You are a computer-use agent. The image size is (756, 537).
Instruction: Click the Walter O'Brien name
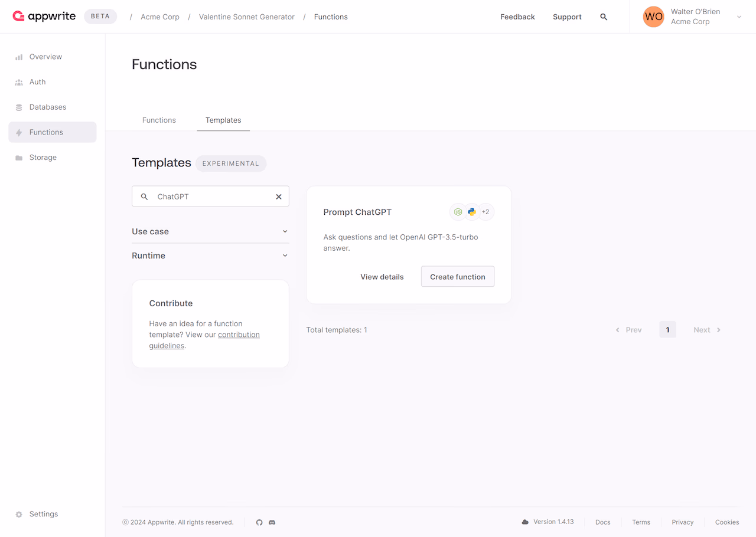click(x=695, y=11)
